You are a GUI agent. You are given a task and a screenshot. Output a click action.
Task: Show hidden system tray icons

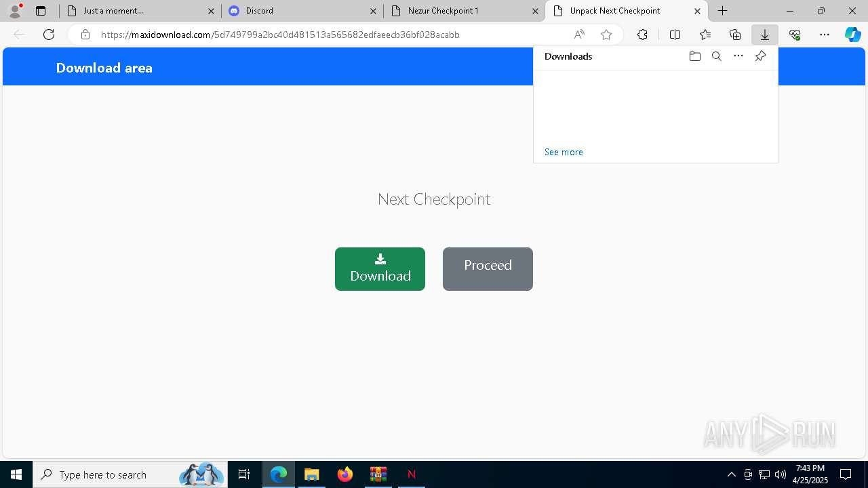tap(731, 474)
